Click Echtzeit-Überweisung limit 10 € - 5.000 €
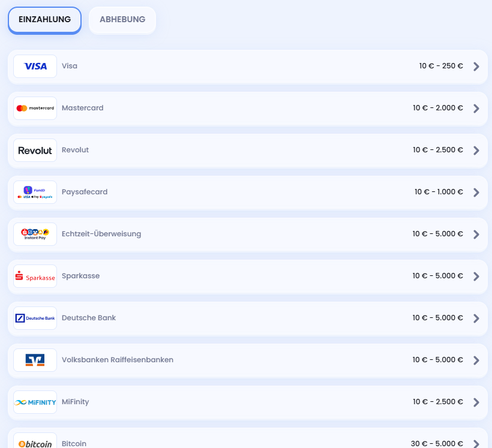 pyautogui.click(x=438, y=234)
